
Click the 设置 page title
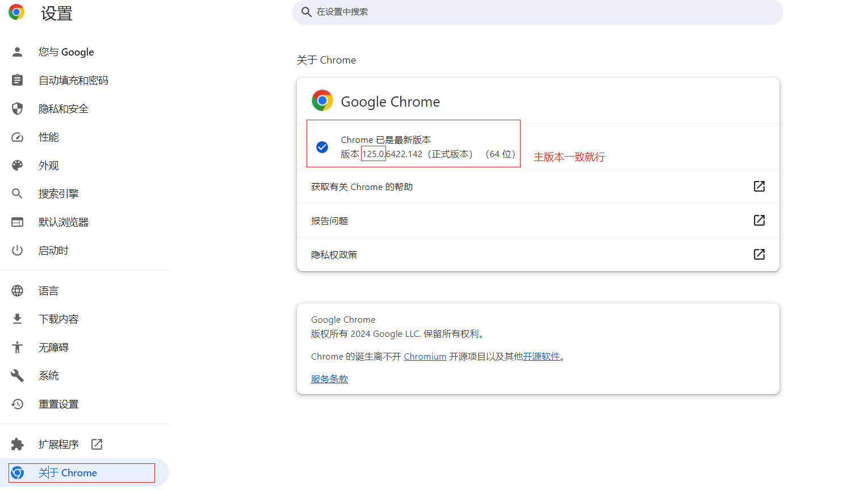coord(57,13)
